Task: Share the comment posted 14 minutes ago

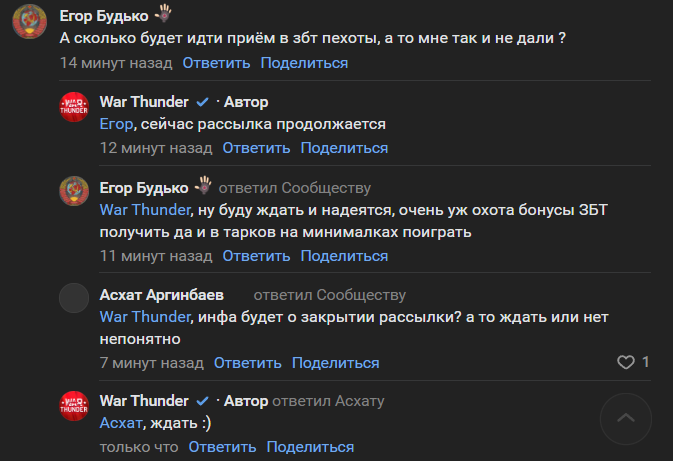Action: coord(304,63)
